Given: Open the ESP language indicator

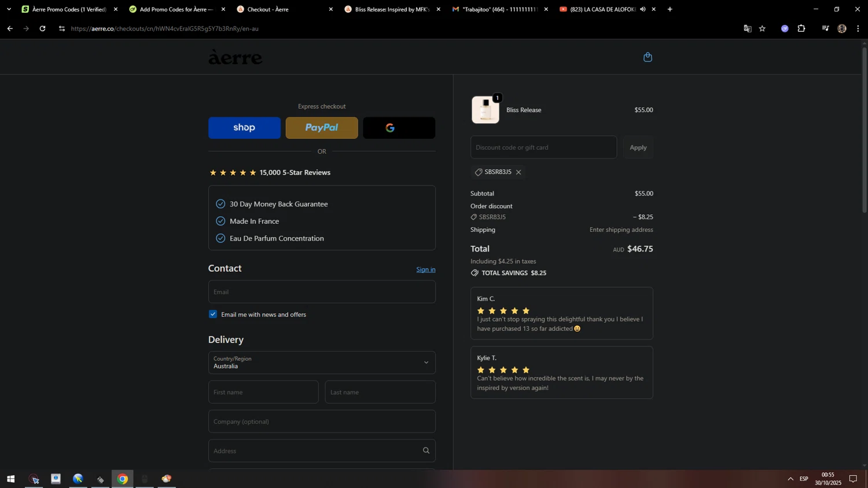Looking at the screenshot, I should pos(804,479).
